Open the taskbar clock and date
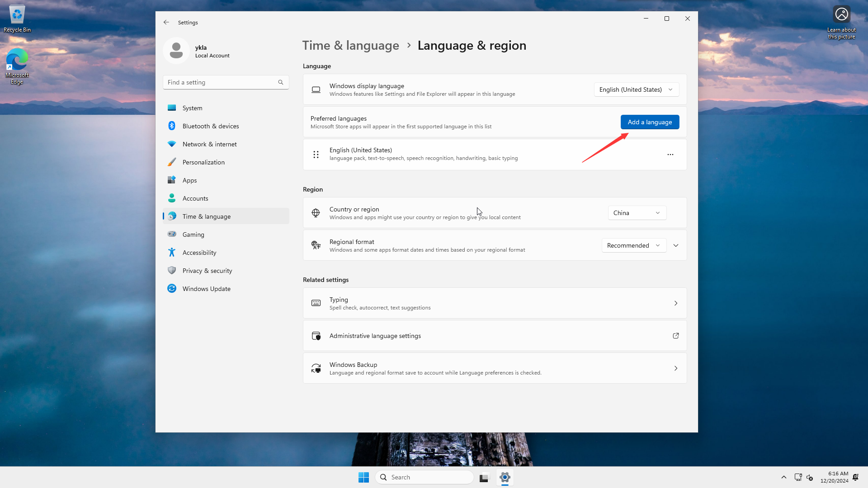The width and height of the screenshot is (868, 488). [x=835, y=477]
